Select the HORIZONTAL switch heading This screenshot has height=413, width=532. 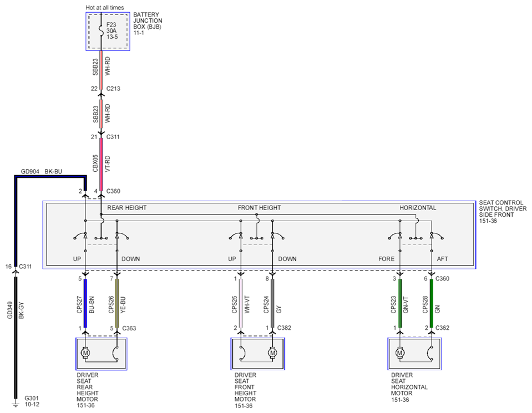[x=418, y=208]
